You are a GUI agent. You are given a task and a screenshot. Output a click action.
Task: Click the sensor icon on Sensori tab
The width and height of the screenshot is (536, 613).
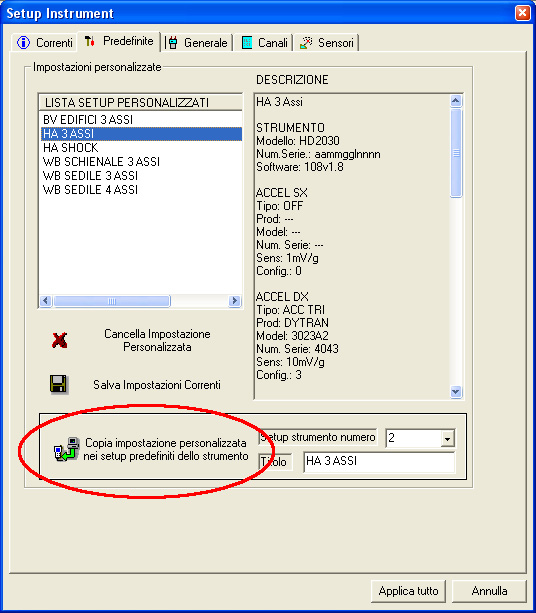(x=306, y=42)
